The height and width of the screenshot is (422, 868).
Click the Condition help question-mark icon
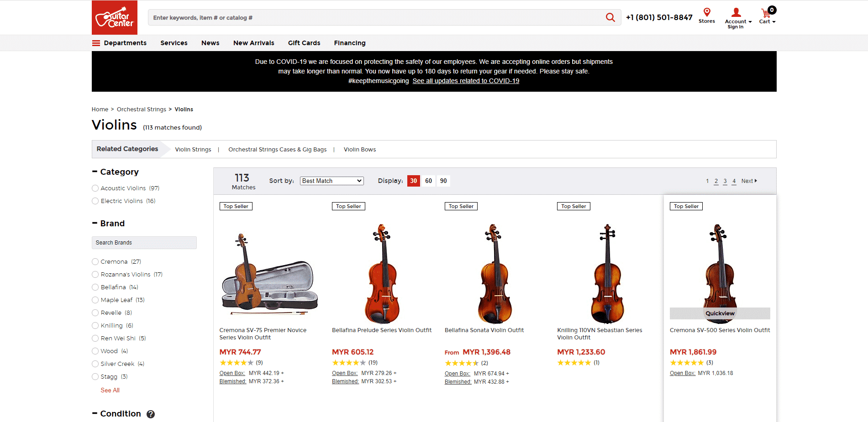pyautogui.click(x=151, y=414)
